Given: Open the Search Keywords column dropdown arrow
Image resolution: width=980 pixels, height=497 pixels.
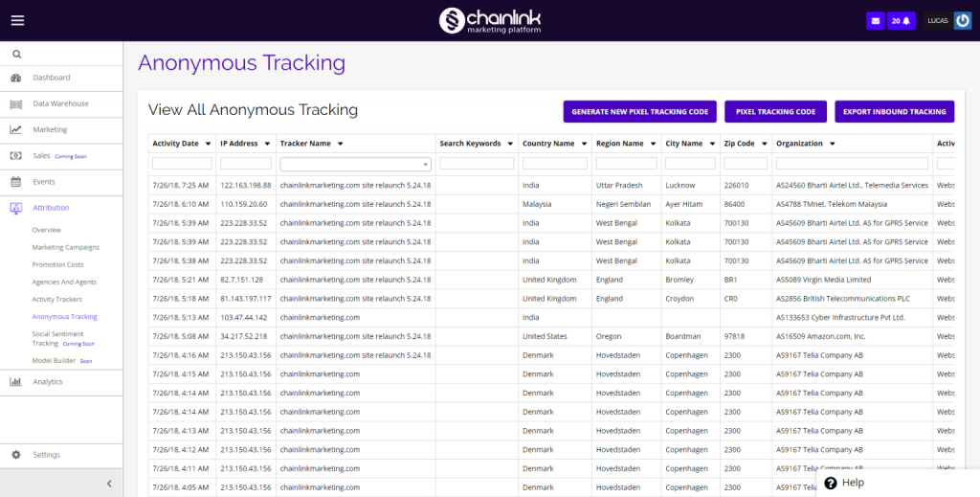Looking at the screenshot, I should coord(510,144).
